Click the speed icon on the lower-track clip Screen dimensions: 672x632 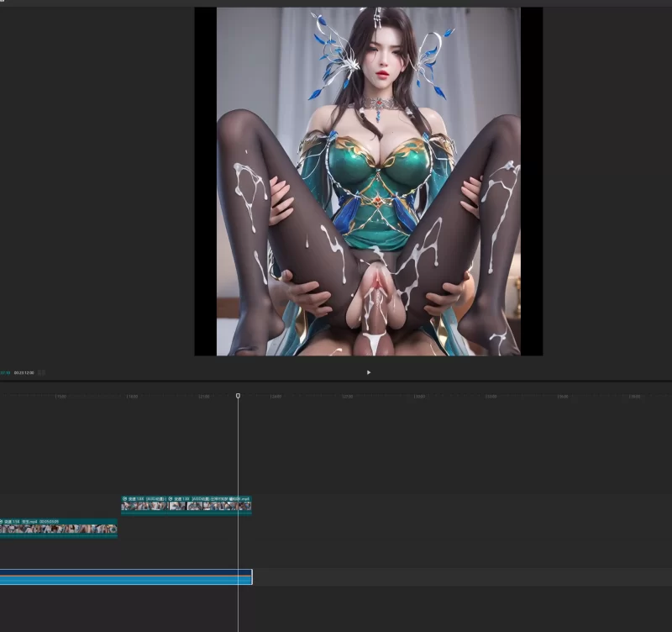(x=2, y=521)
